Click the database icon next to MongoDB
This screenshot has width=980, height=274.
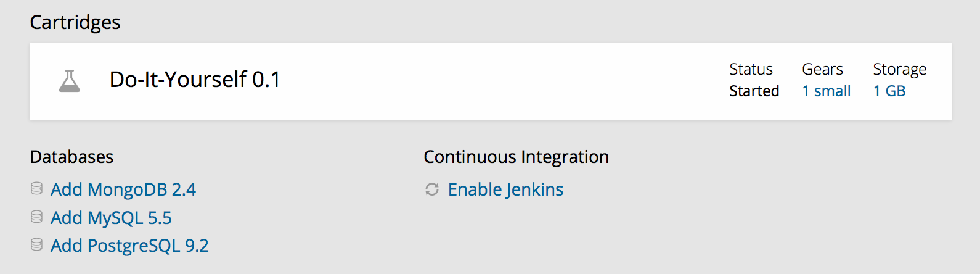pos(37,189)
